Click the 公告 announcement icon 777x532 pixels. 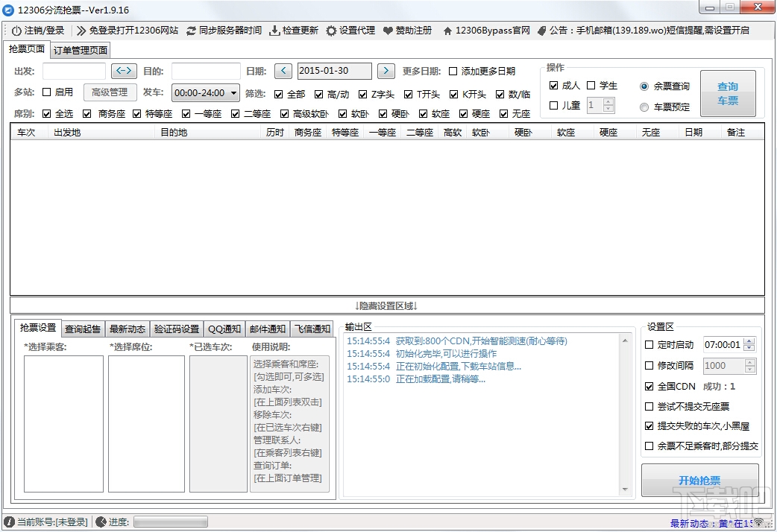[x=541, y=31]
